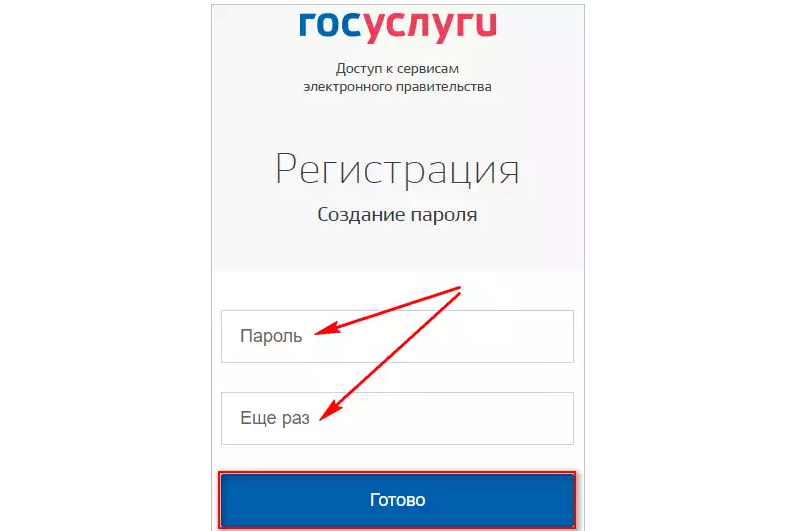This screenshot has width=786, height=531.
Task: Click the red "услуги" part of logo
Action: (430, 28)
